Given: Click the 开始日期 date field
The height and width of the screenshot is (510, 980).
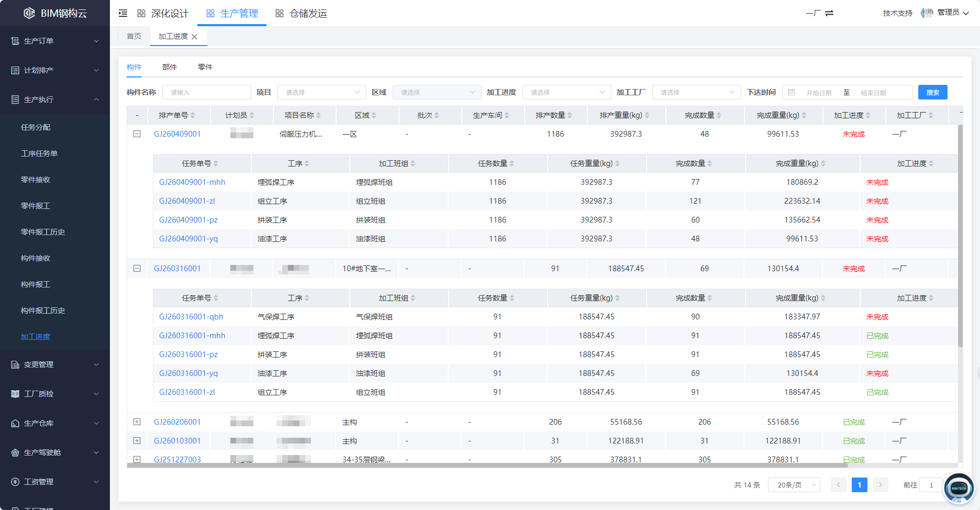Looking at the screenshot, I should 819,93.
